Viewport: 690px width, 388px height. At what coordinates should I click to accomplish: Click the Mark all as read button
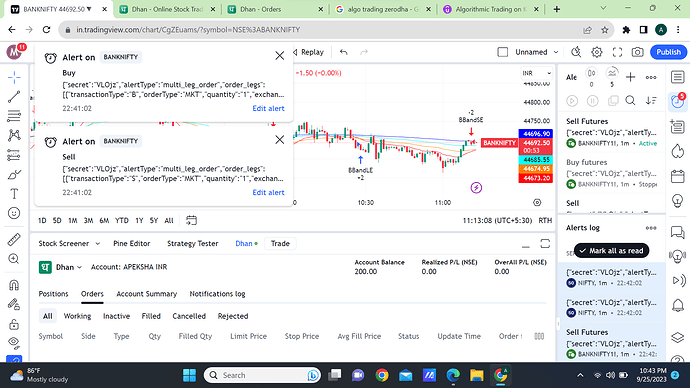611,251
